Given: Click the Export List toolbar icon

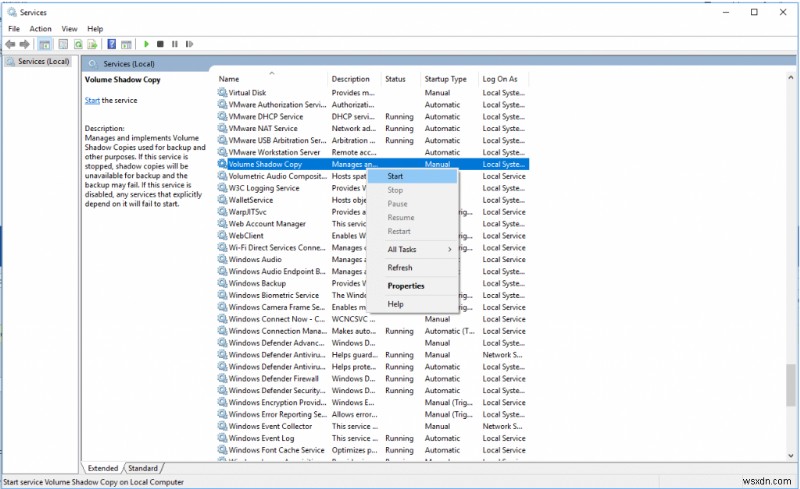Looking at the screenshot, I should 92,44.
